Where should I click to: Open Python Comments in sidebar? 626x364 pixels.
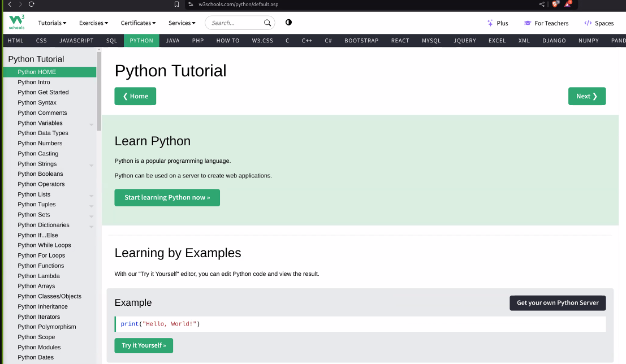[x=50, y=113]
